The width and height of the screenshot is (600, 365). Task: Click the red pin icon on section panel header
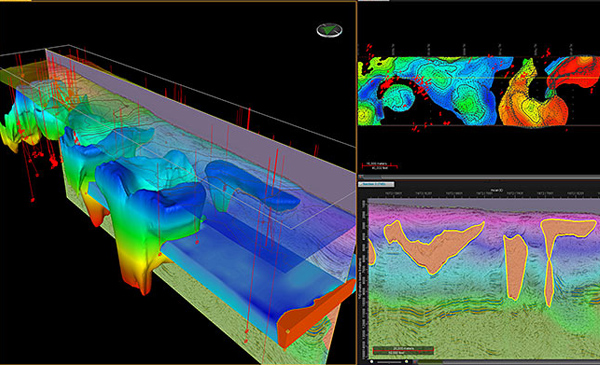(360, 177)
